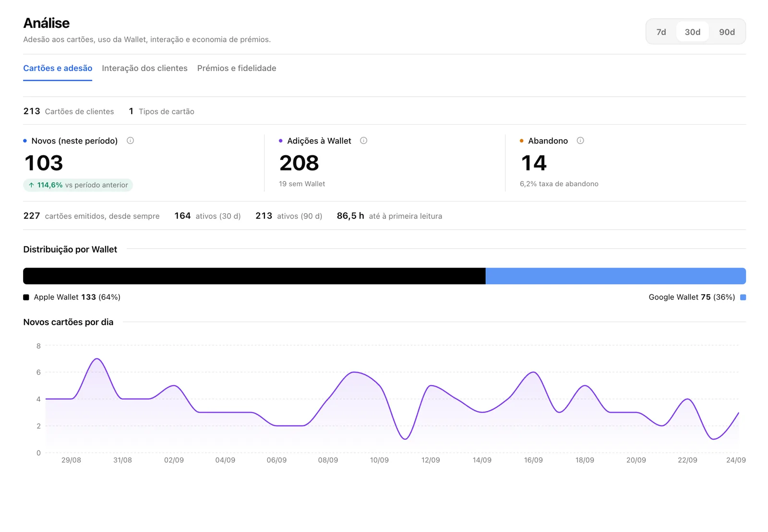The width and height of the screenshot is (768, 532).
Task: Click the '213 ativos (90 d)' stat
Action: tap(288, 216)
